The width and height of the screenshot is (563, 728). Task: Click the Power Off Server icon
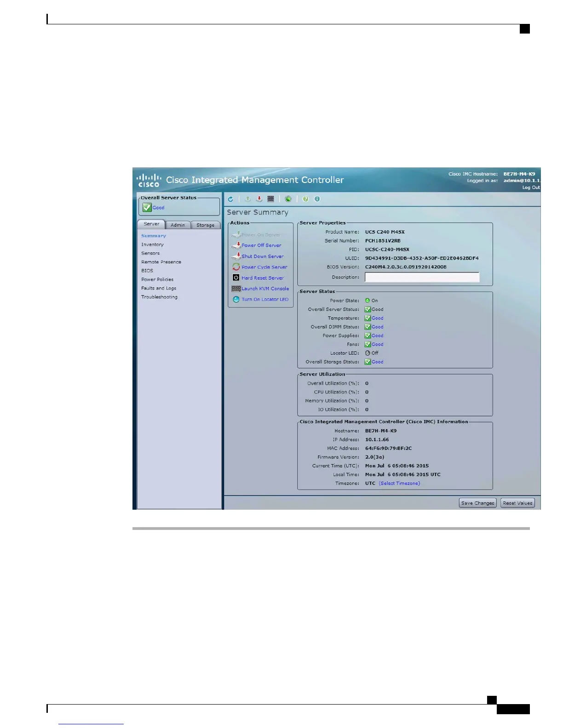click(236, 245)
